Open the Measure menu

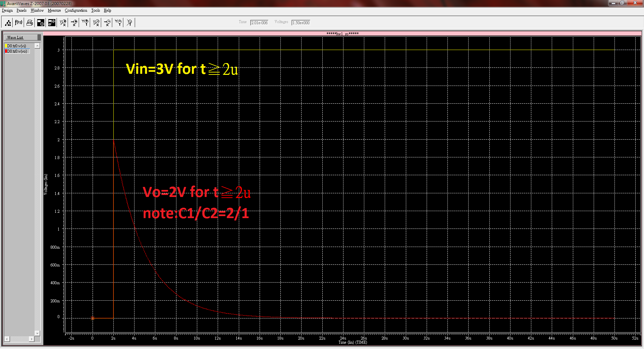point(54,10)
